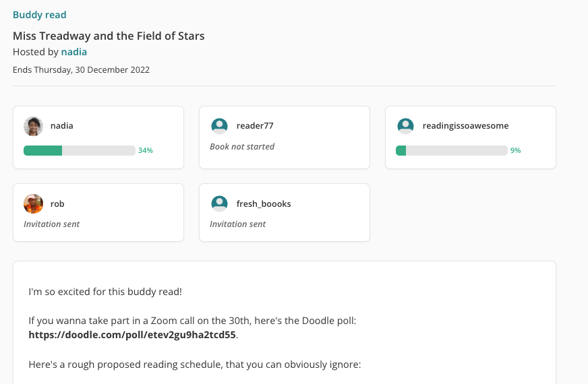Open host nadia's profile link
This screenshot has width=588, height=384.
74,52
